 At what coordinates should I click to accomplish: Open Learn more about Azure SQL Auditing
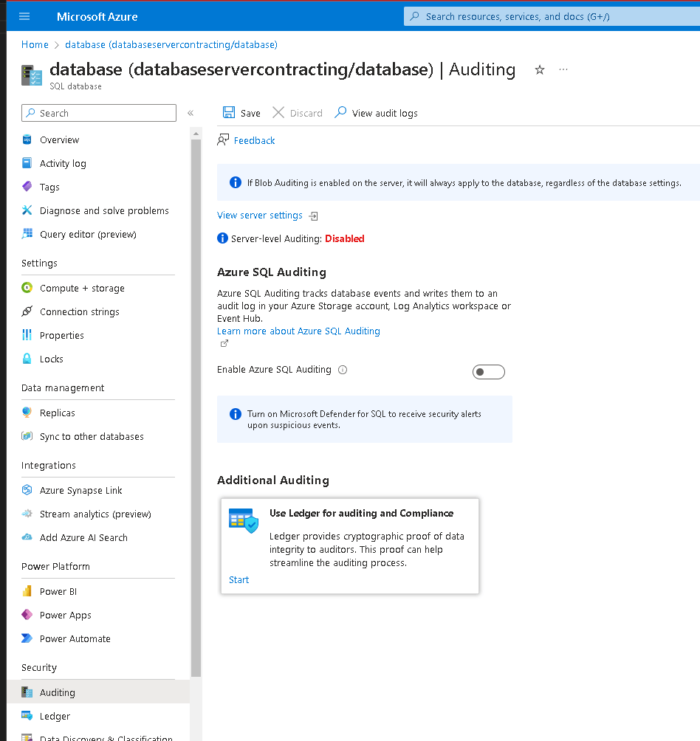tap(298, 331)
